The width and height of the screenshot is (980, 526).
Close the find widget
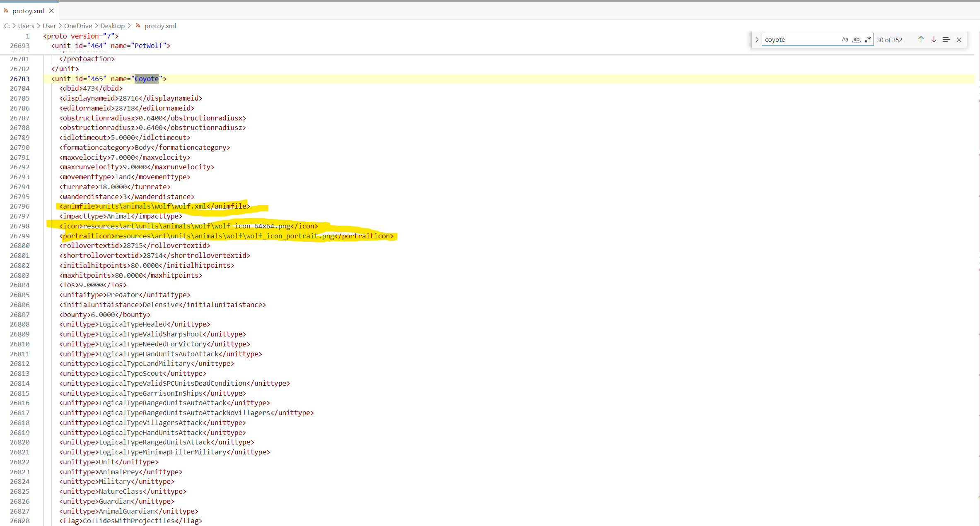point(959,40)
